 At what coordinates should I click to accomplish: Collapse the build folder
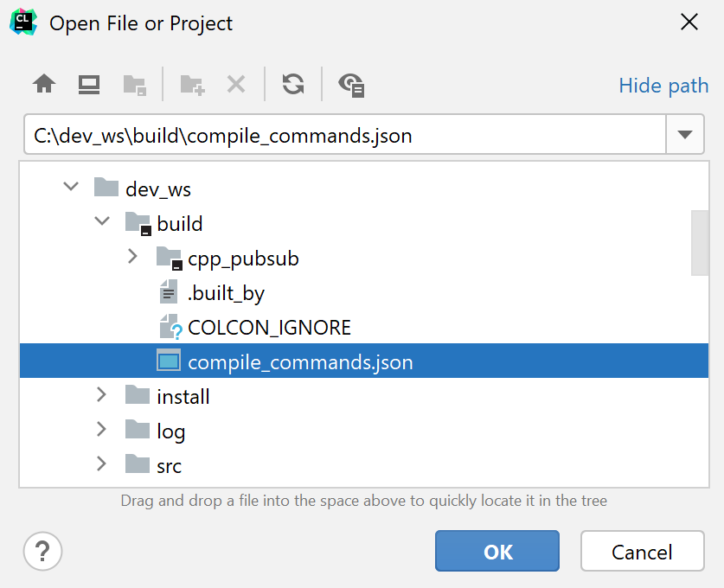[x=101, y=223]
